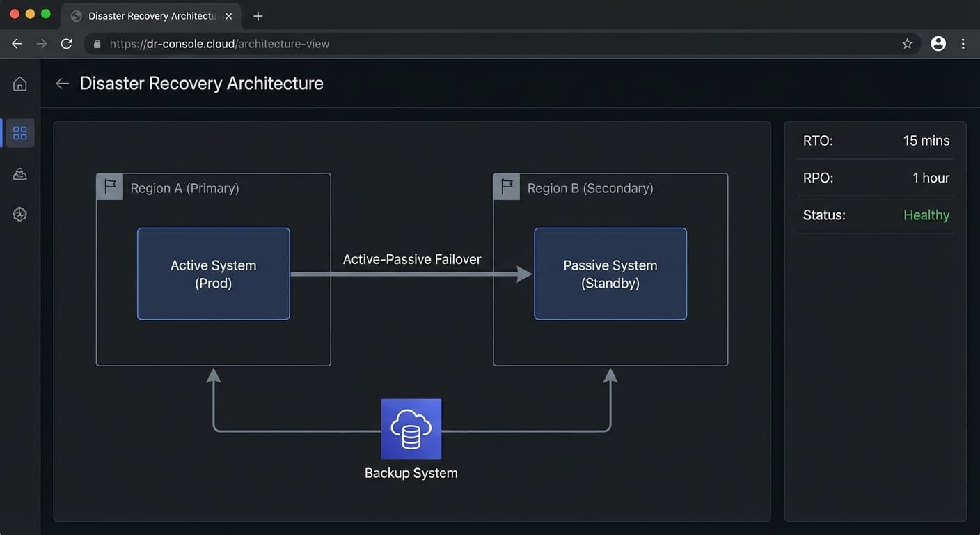Image resolution: width=980 pixels, height=535 pixels.
Task: Click the back arrow beside page title
Action: click(63, 84)
